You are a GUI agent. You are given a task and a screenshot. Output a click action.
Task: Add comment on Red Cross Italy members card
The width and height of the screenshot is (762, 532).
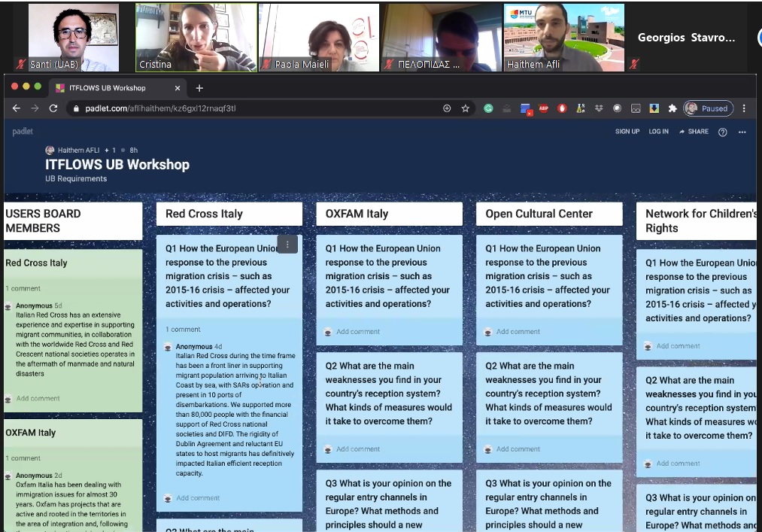pyautogui.click(x=38, y=398)
